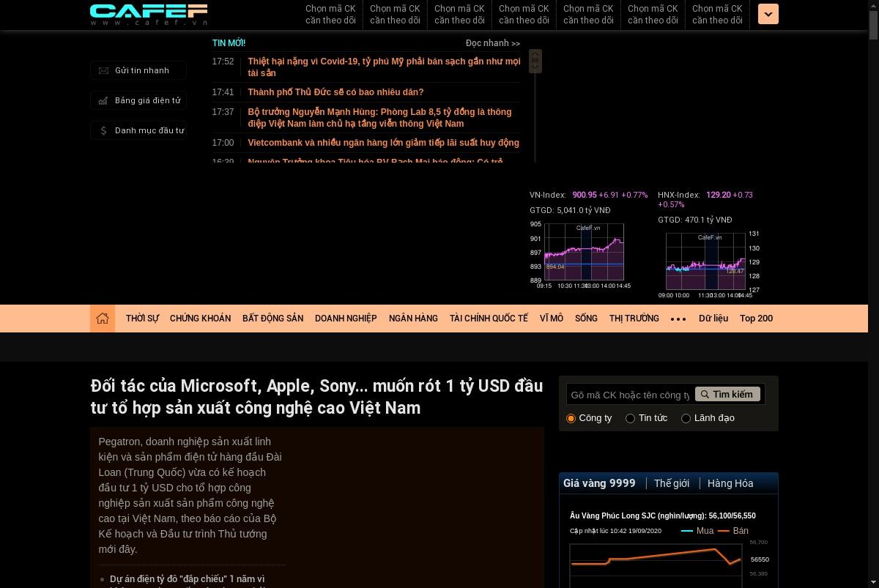Click the magnifier icon in Tìm kiếm button
This screenshot has height=588, width=879.
click(x=705, y=394)
